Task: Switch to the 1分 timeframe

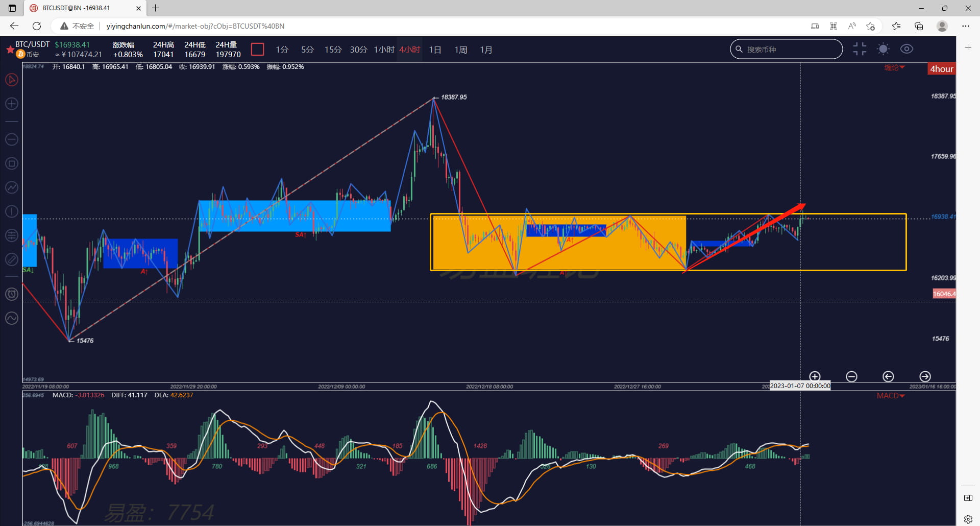Action: [x=282, y=50]
